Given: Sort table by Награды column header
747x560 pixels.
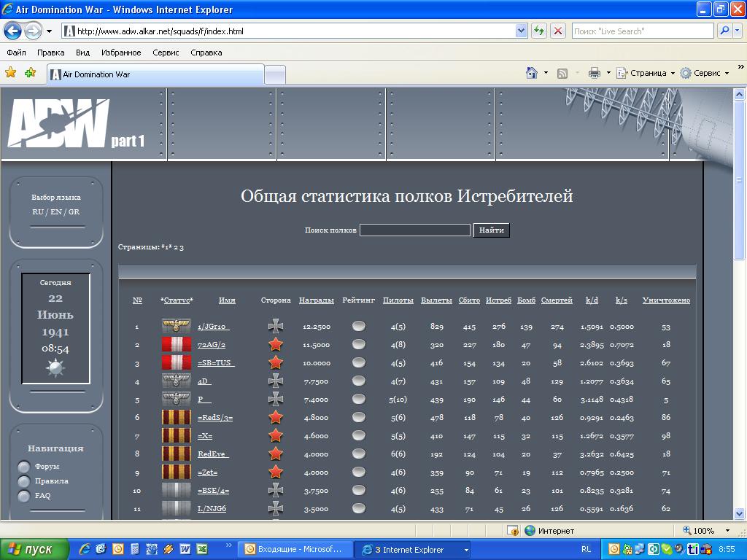Looking at the screenshot, I should (x=317, y=300).
